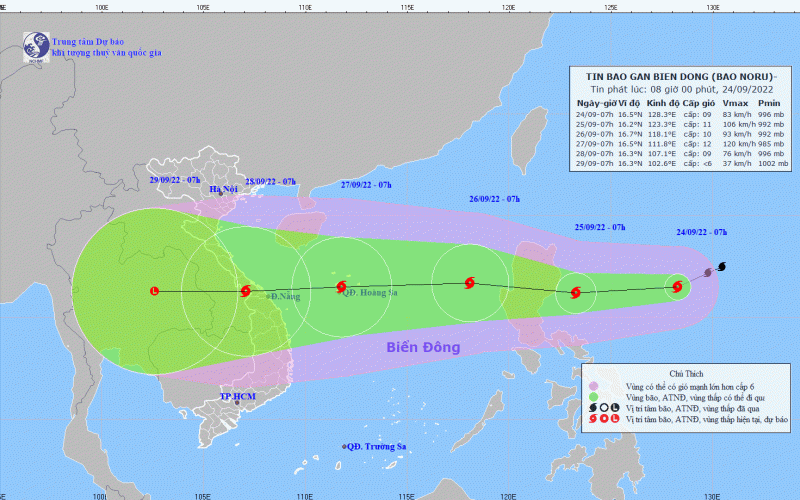800x500 pixels.
Task: Click the QĐ. Trường Sa label
Action: [x=378, y=446]
